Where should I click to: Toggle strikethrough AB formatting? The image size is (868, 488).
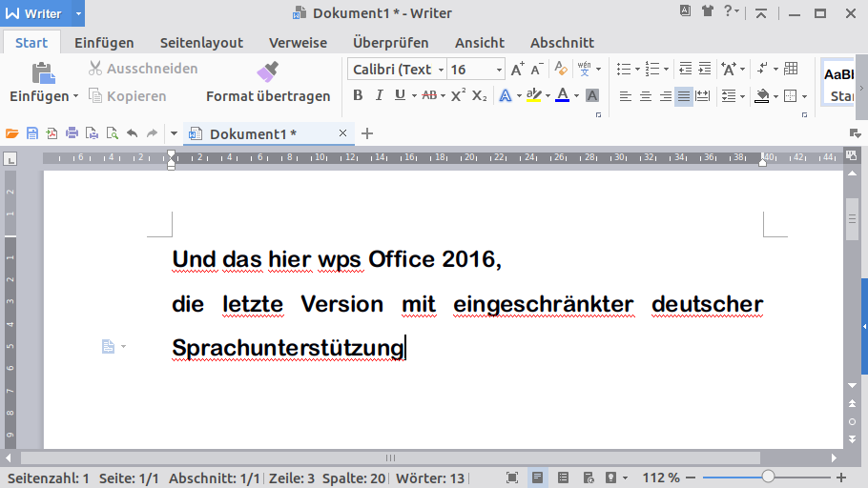tap(429, 95)
